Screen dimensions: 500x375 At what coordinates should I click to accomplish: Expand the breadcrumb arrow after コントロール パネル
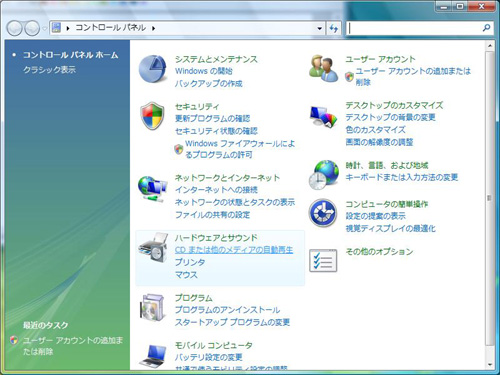coord(153,28)
